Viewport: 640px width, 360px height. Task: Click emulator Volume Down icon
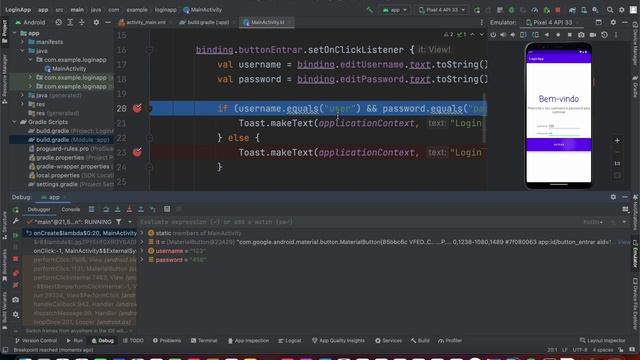pos(513,35)
